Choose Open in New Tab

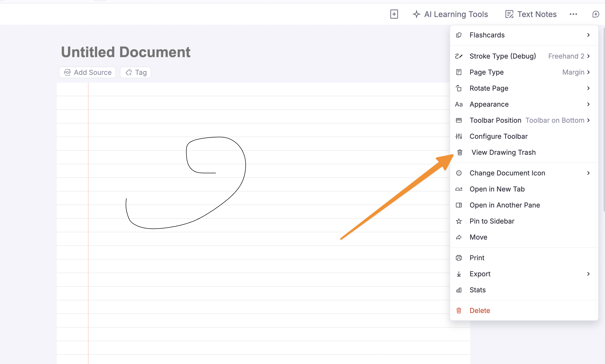point(497,189)
